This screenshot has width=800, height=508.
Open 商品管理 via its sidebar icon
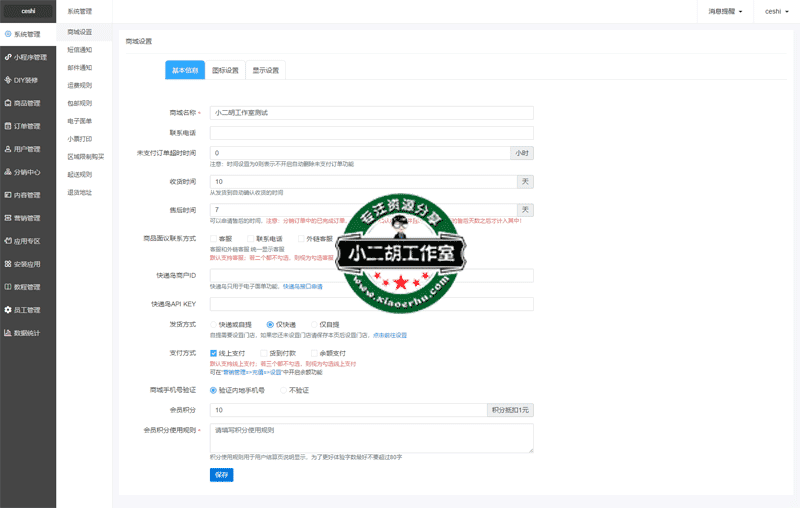point(8,103)
